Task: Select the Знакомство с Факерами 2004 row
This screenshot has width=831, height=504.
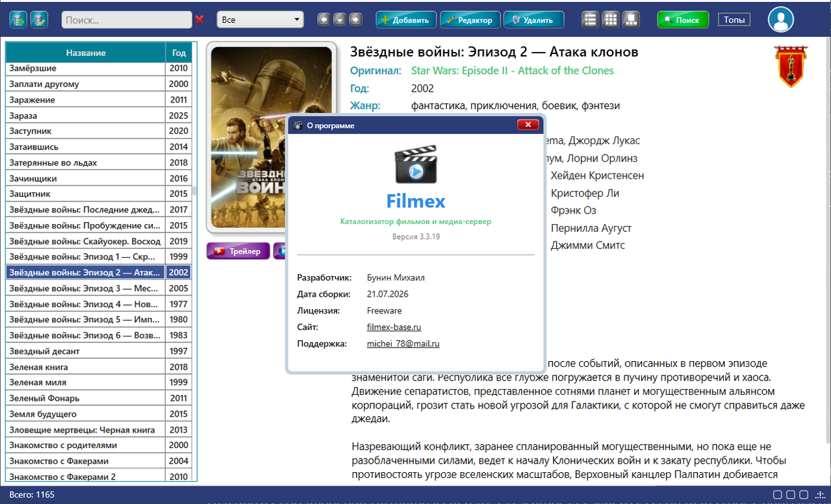Action: tap(99, 460)
